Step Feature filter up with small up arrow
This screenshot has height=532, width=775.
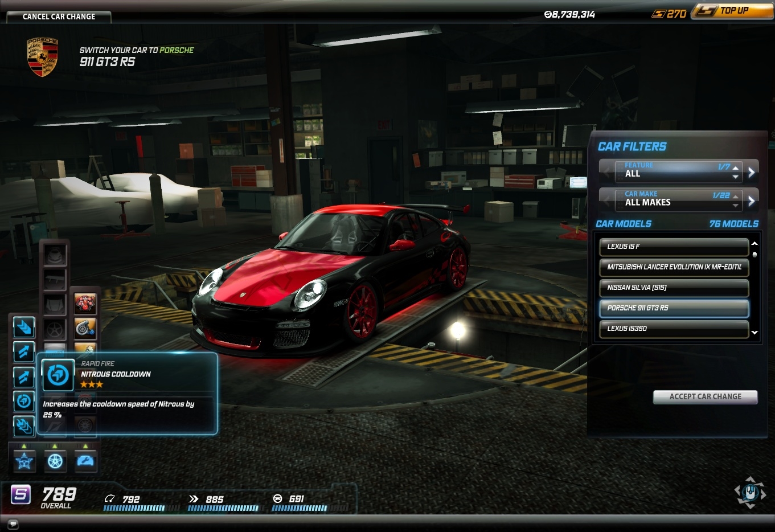click(x=736, y=167)
